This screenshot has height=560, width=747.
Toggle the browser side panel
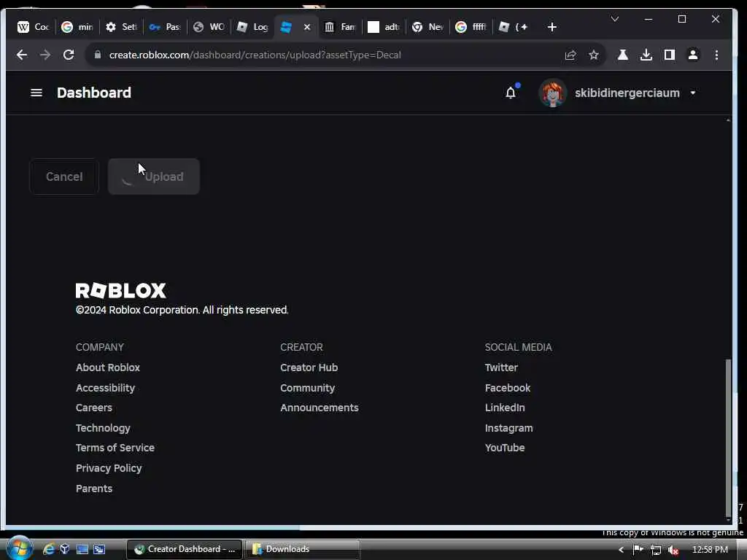[670, 55]
